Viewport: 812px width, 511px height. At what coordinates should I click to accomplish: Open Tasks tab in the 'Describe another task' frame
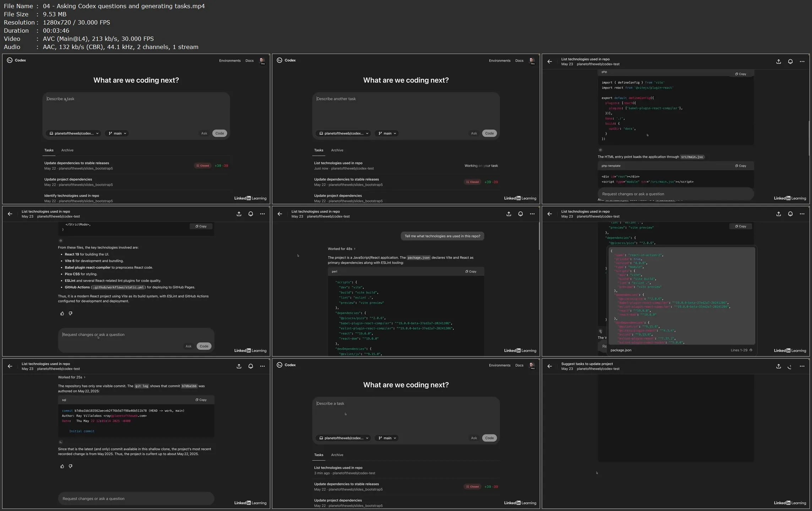coord(318,150)
